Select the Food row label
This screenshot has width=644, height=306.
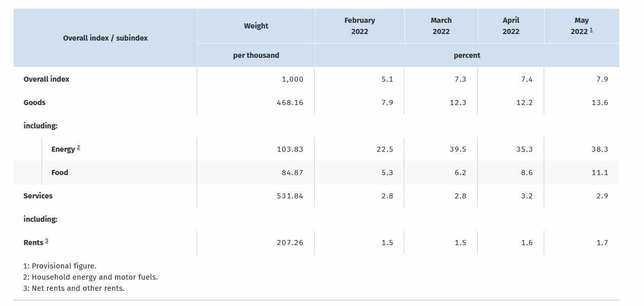tap(60, 173)
